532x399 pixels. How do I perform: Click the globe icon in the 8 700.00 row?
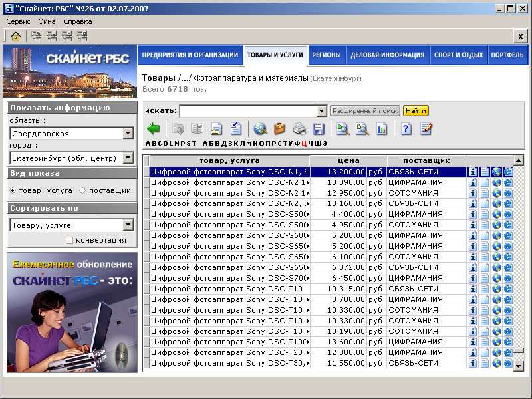click(x=496, y=299)
